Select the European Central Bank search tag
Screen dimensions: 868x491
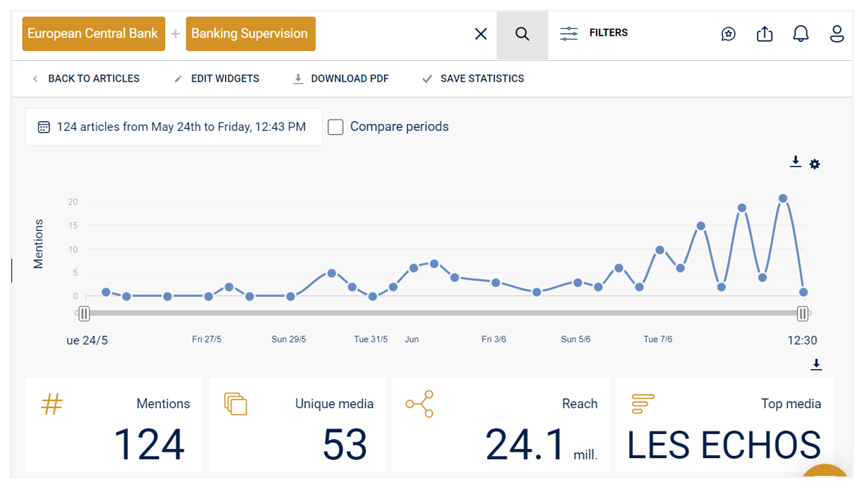pos(94,33)
